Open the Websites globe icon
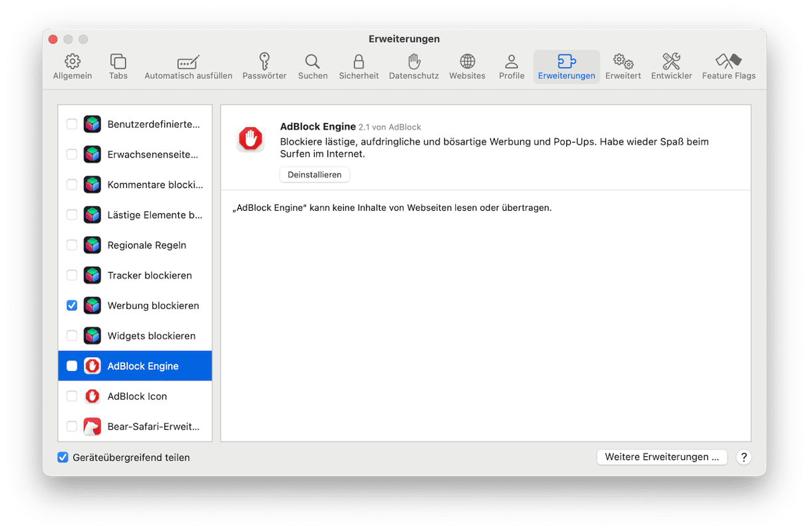The height and width of the screenshot is (532, 809). click(x=468, y=61)
